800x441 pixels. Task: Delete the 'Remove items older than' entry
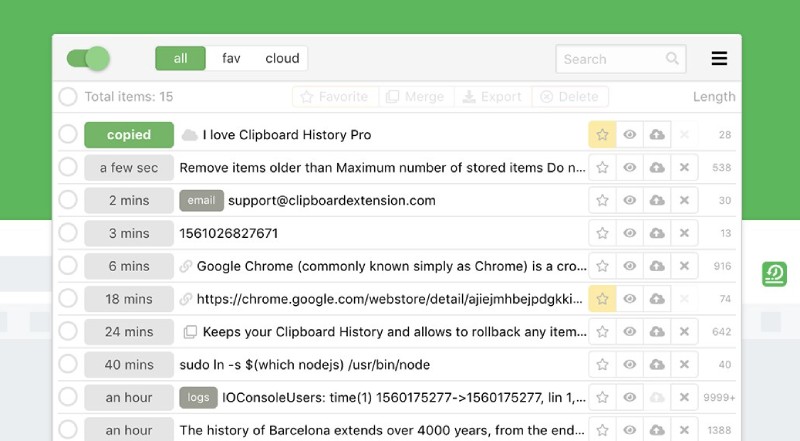684,167
